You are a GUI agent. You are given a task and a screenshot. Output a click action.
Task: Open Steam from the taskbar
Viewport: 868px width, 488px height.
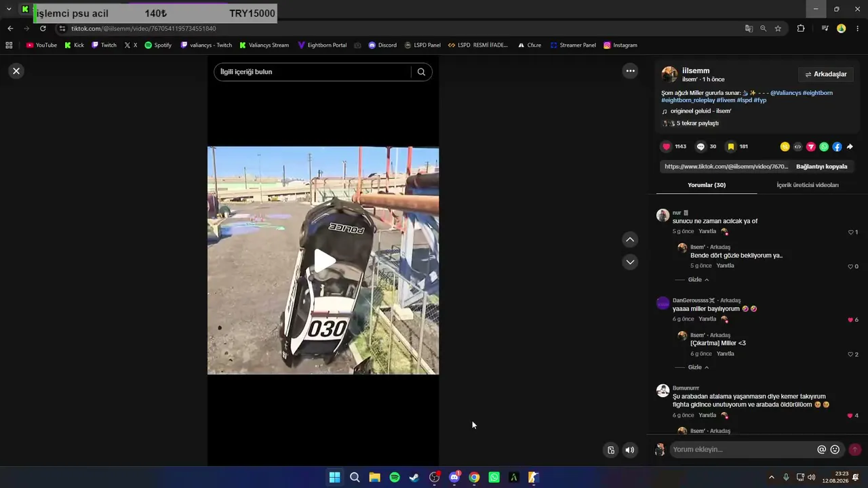pos(414,477)
